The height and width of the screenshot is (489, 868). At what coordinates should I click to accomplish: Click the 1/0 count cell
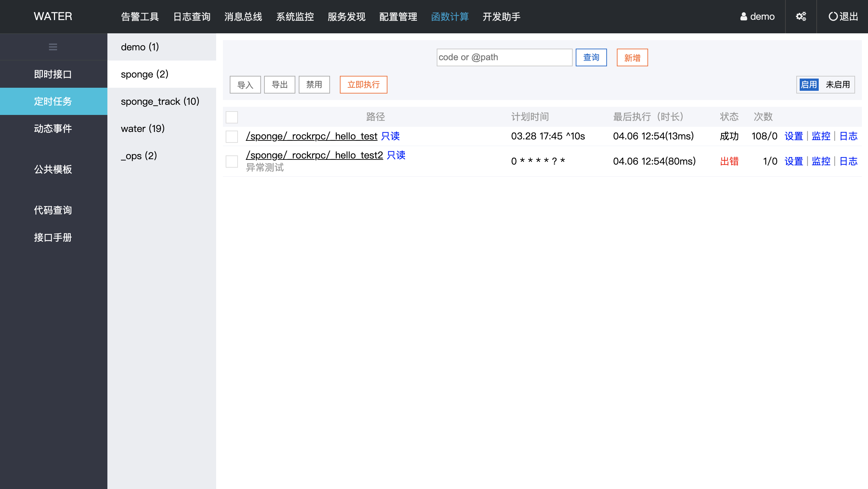[x=770, y=161]
